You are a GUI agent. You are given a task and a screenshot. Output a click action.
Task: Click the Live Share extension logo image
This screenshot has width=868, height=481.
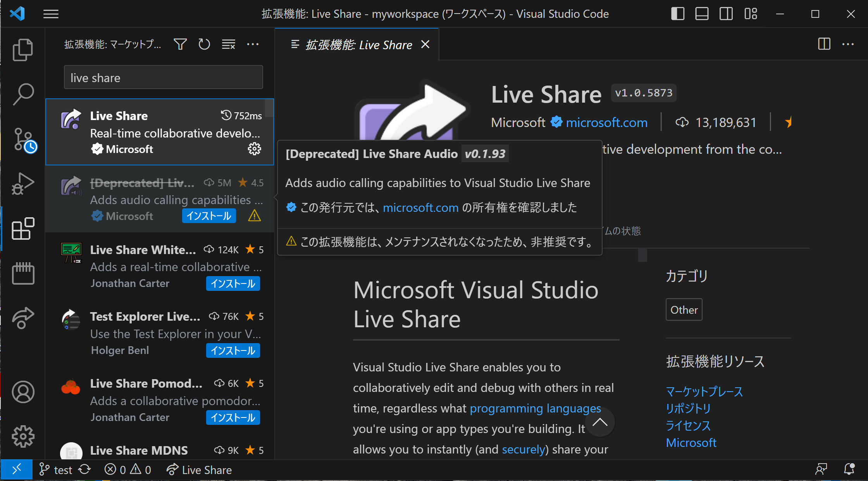(412, 110)
